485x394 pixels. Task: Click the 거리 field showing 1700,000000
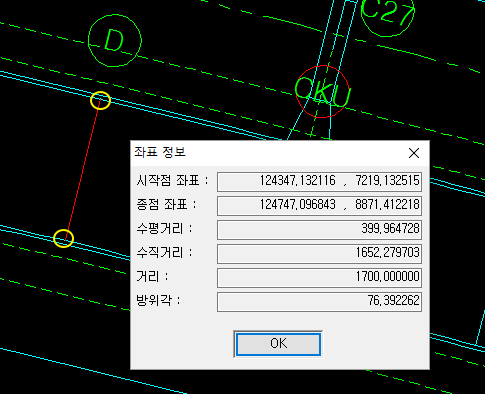click(319, 278)
